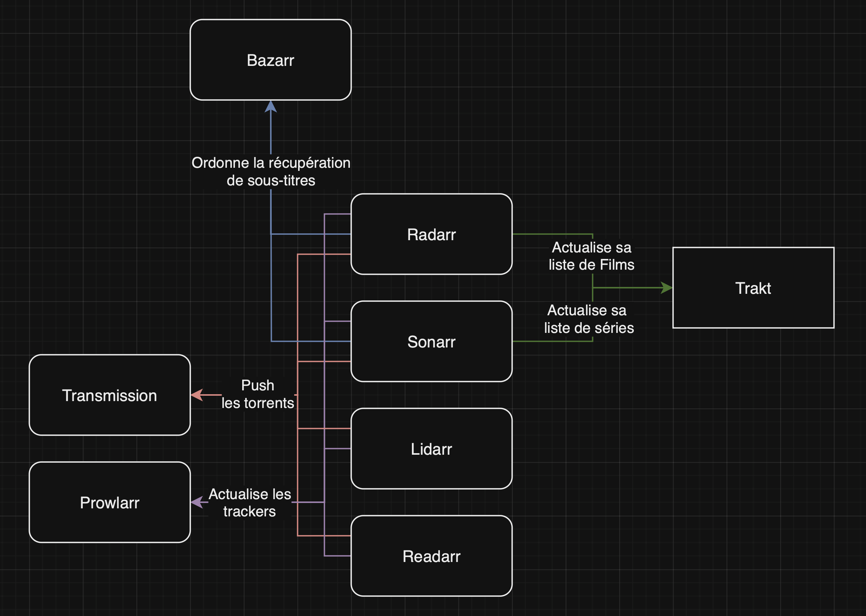The image size is (866, 616).
Task: Click the green connector leaving Sonarr's right side
Action: (552, 341)
